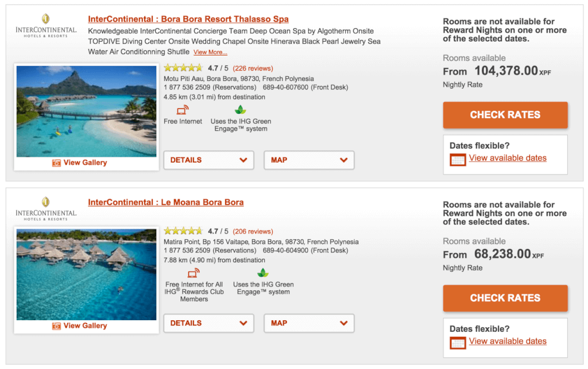Click the camera icon under Le Moana photo
The height and width of the screenshot is (369, 588).
click(x=56, y=326)
